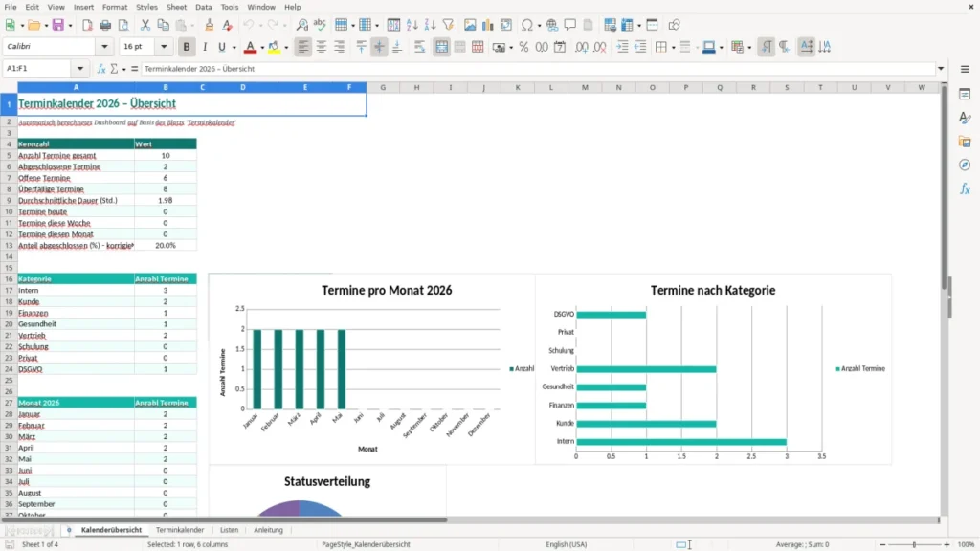Viewport: 980px width, 551px height.
Task: Insert Image toolbar icon
Action: click(470, 25)
